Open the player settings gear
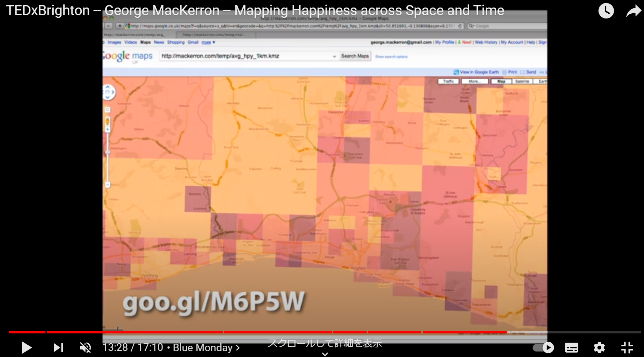Viewport: 644px width, 357px height. tap(599, 347)
